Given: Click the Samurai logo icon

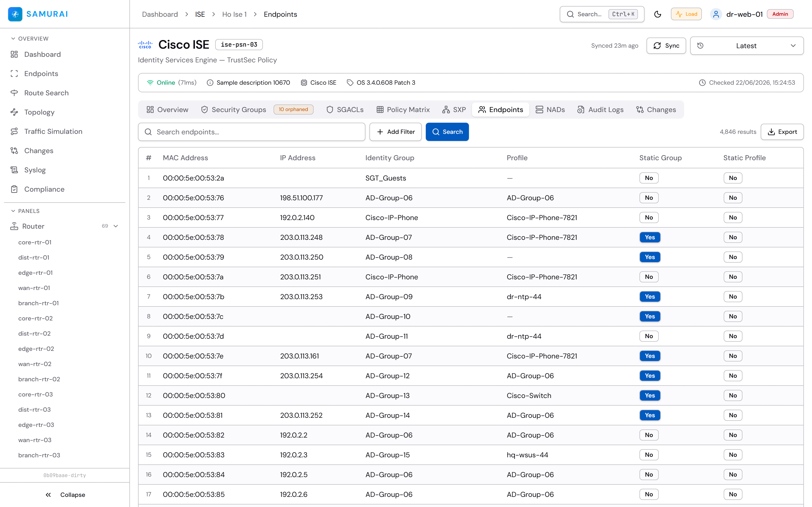Looking at the screenshot, I should [x=15, y=14].
